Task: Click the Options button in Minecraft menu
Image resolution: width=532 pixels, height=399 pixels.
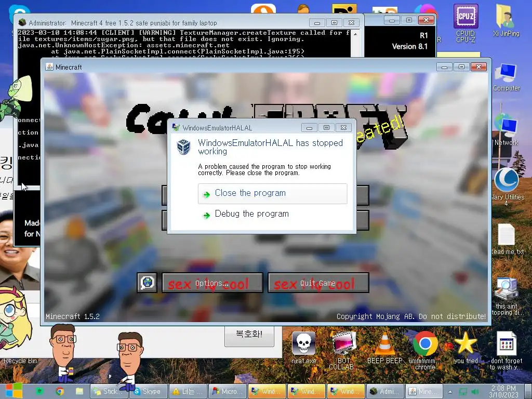Action: pos(212,283)
